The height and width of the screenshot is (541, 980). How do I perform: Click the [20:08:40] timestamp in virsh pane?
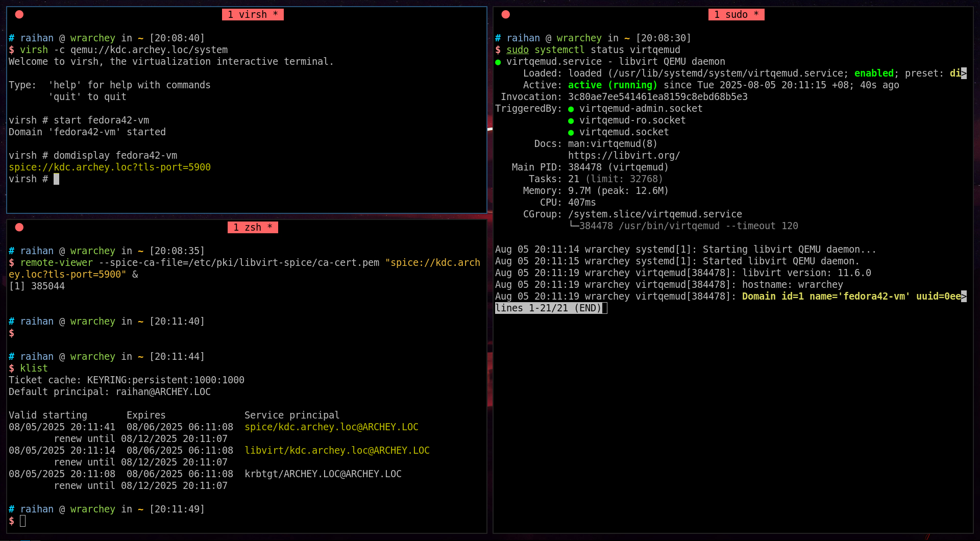[177, 38]
